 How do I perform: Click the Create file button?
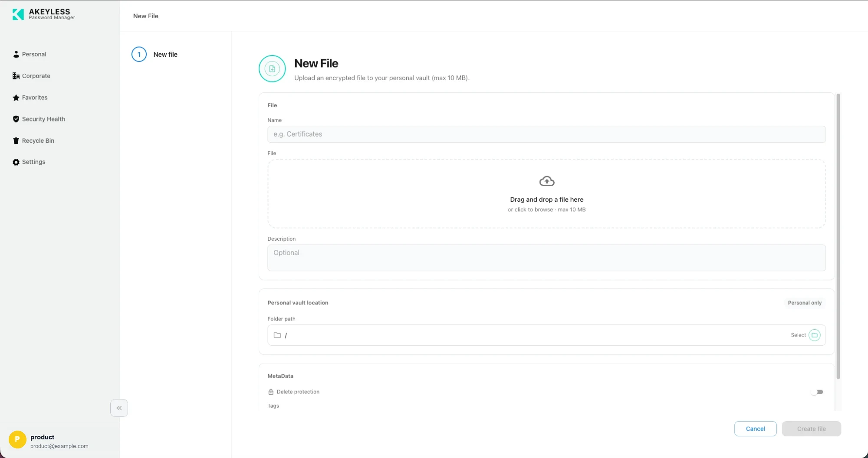[x=812, y=429]
